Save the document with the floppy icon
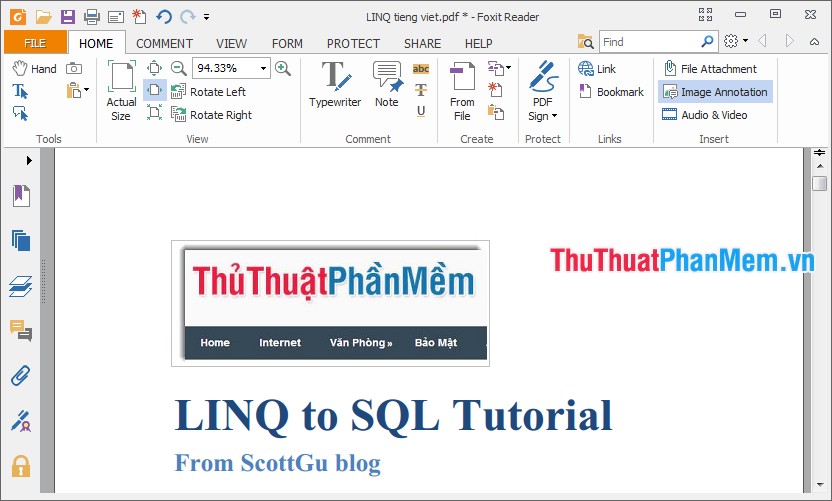 [67, 17]
